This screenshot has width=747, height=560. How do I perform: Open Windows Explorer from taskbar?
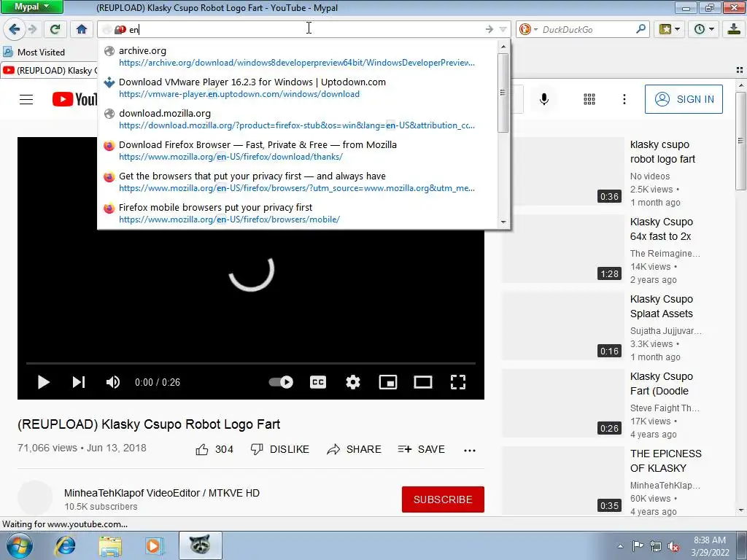pyautogui.click(x=110, y=545)
